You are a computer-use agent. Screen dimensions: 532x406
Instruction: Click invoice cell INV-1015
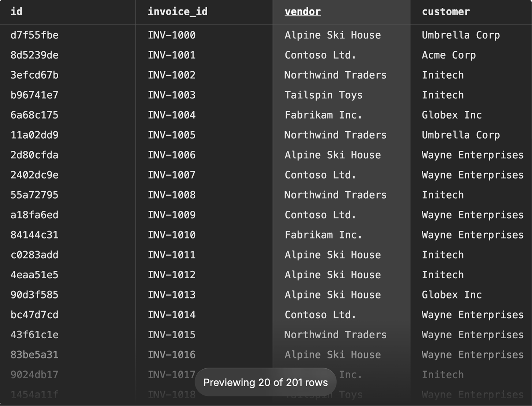172,335
